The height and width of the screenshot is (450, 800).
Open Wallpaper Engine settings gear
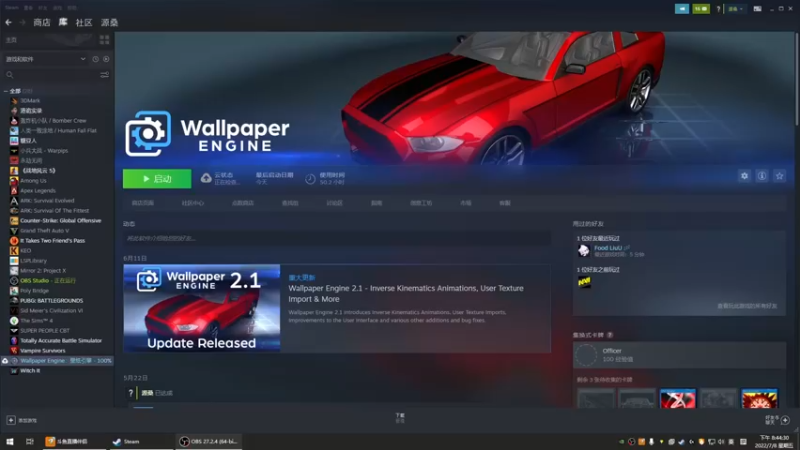(x=744, y=176)
